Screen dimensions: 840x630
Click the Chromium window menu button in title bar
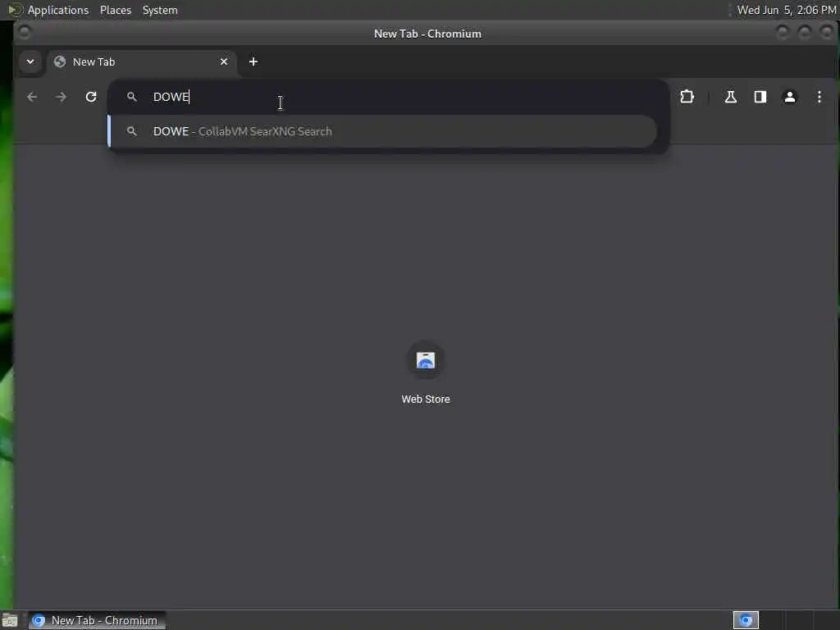tap(24, 33)
